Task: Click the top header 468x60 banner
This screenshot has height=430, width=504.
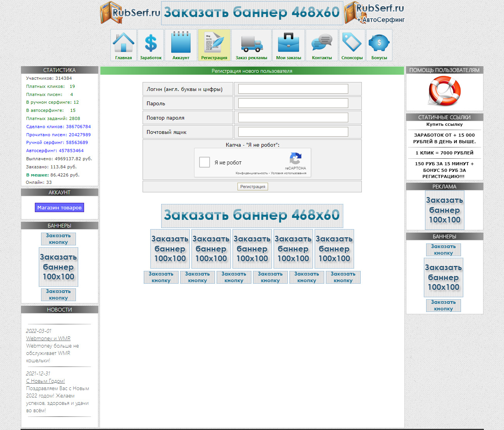Action: pos(252,13)
